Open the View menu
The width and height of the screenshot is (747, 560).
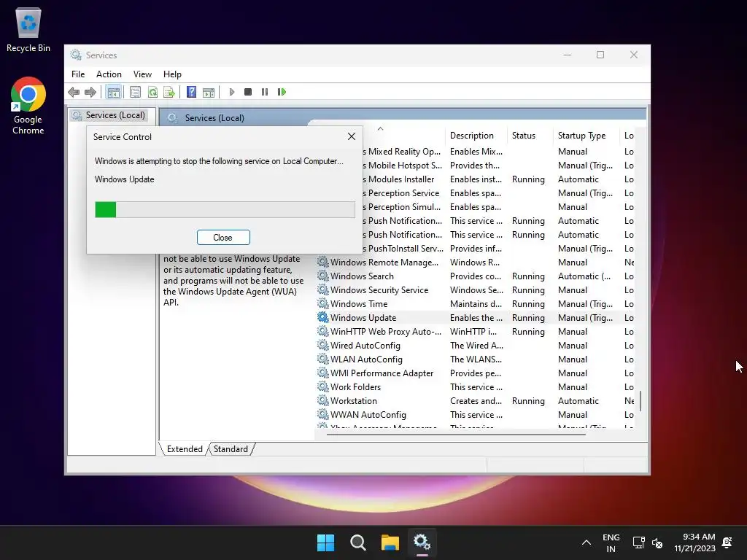[142, 74]
